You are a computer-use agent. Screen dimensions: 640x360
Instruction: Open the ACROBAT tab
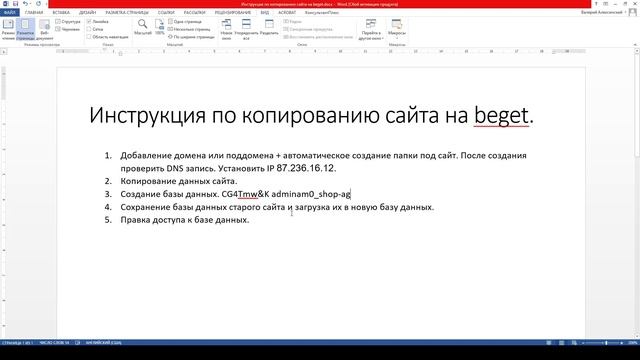[287, 13]
